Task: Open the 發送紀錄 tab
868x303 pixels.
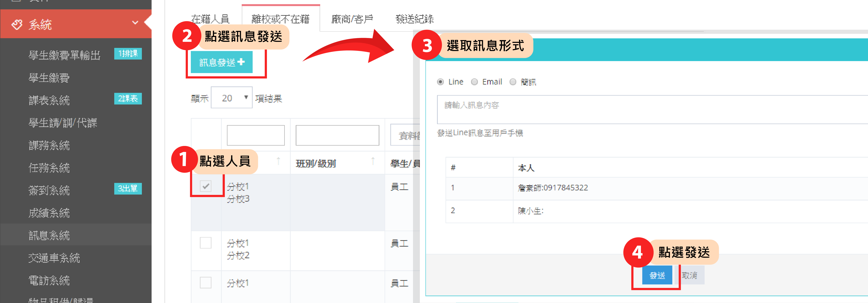Action: pos(414,19)
